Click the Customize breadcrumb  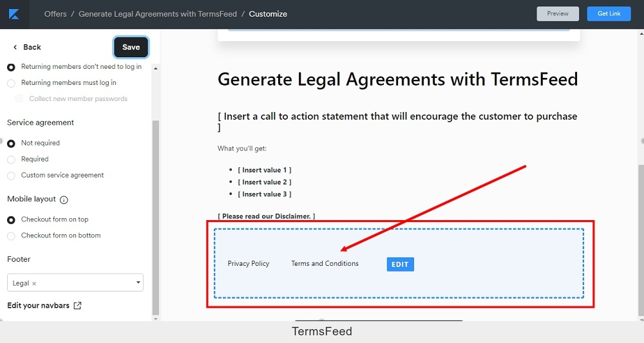coord(268,14)
